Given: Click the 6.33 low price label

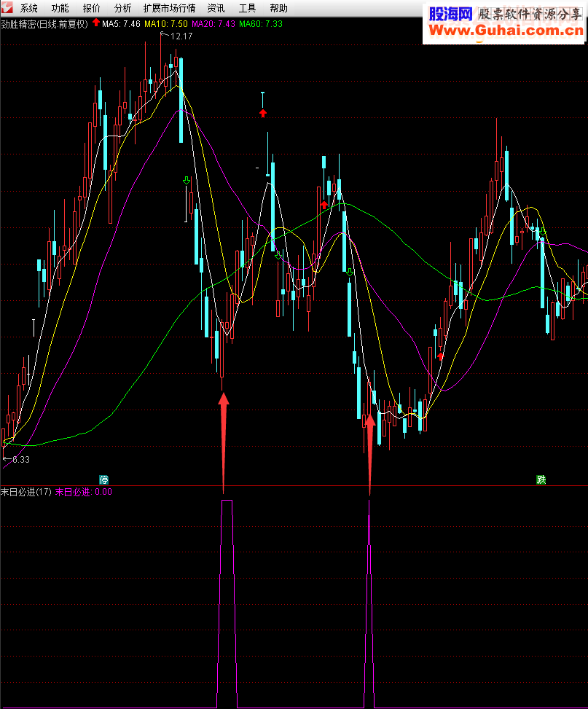Looking at the screenshot, I should (21, 459).
